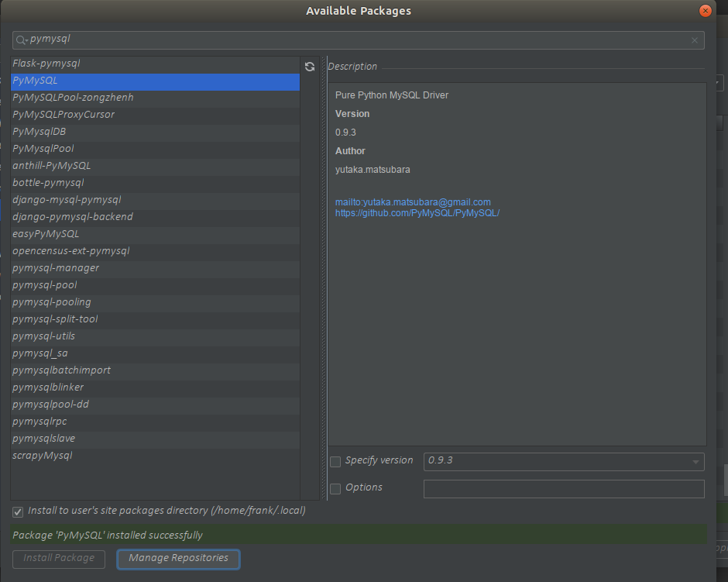Select anthill-PyMySQL package
Image resolution: width=728 pixels, height=582 pixels.
pyautogui.click(x=155, y=167)
